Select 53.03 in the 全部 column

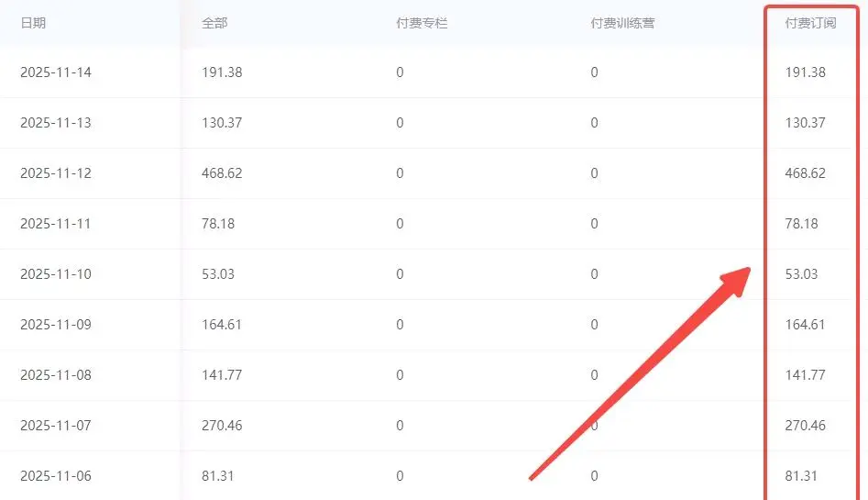pos(218,274)
